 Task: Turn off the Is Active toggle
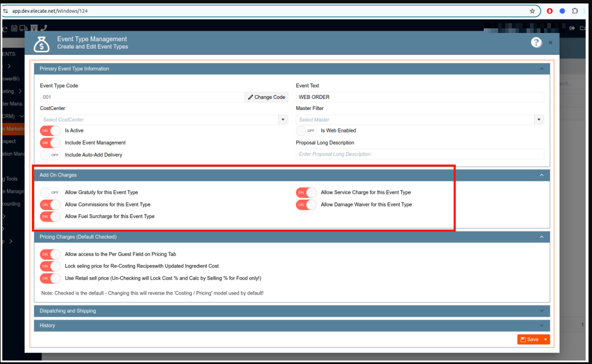[x=50, y=131]
